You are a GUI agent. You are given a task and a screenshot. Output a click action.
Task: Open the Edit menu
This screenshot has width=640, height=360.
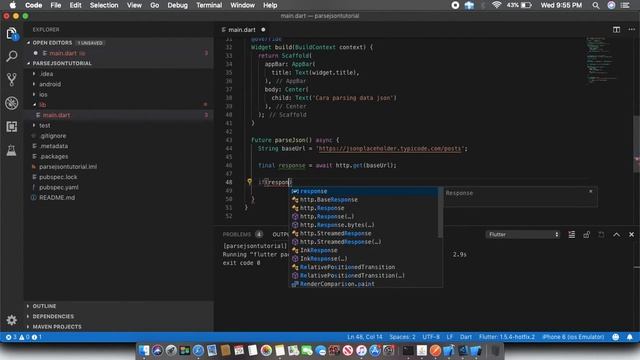point(76,5)
